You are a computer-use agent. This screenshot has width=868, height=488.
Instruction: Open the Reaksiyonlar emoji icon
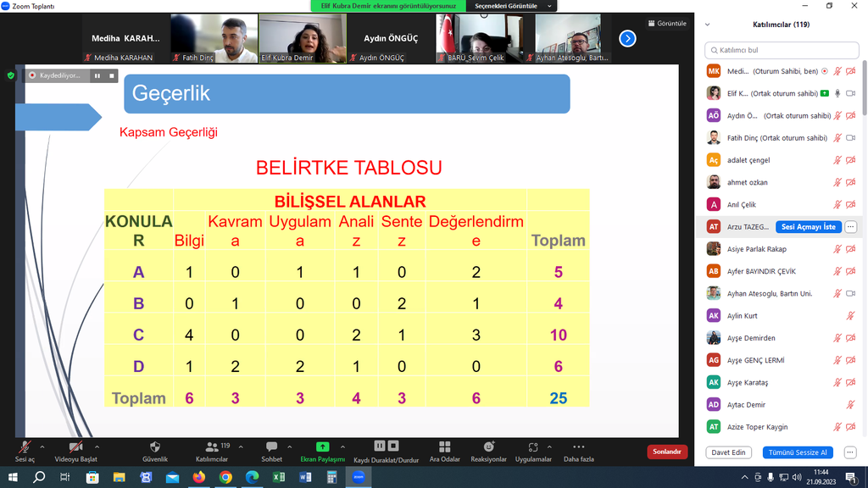pos(488,447)
